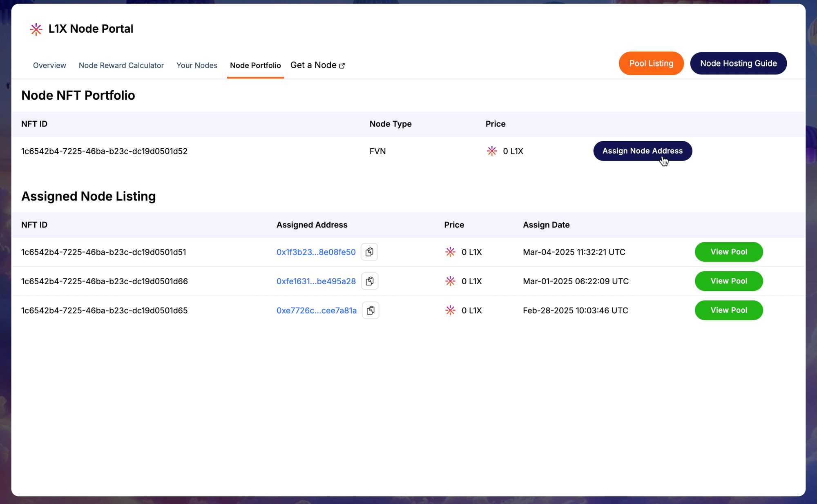Screen dimensions: 817x504
Task: Open the Node Hosting Guide
Action: coord(738,63)
